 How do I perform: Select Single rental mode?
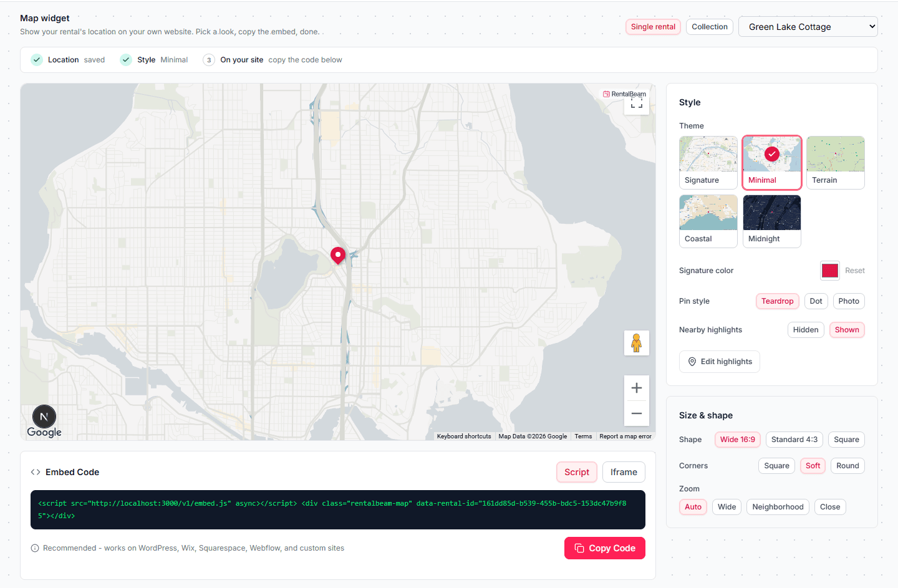(x=653, y=27)
